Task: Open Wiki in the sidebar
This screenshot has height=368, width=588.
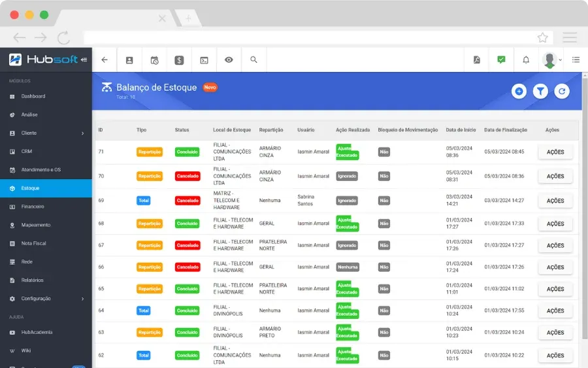Action: (46, 351)
